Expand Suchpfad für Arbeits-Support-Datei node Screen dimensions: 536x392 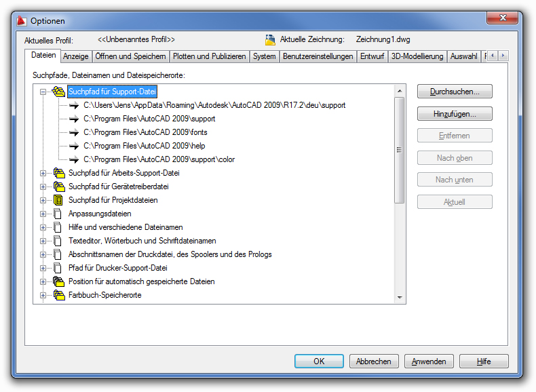(43, 173)
